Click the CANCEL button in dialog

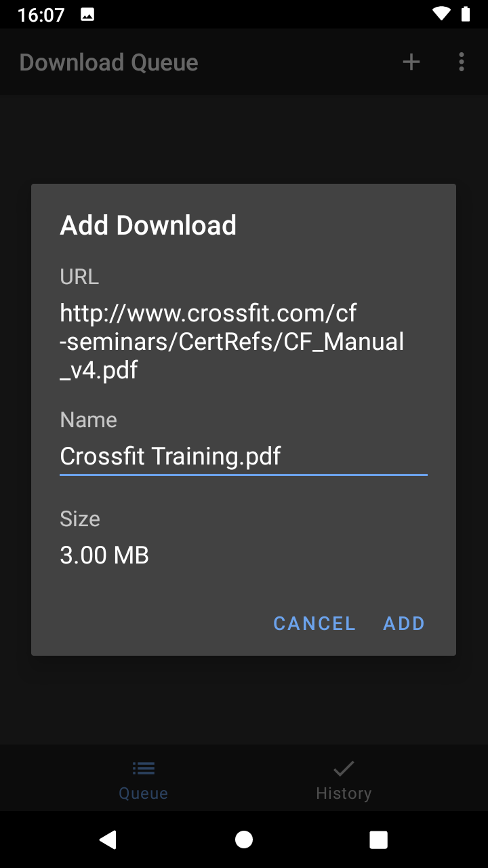pyautogui.click(x=314, y=623)
